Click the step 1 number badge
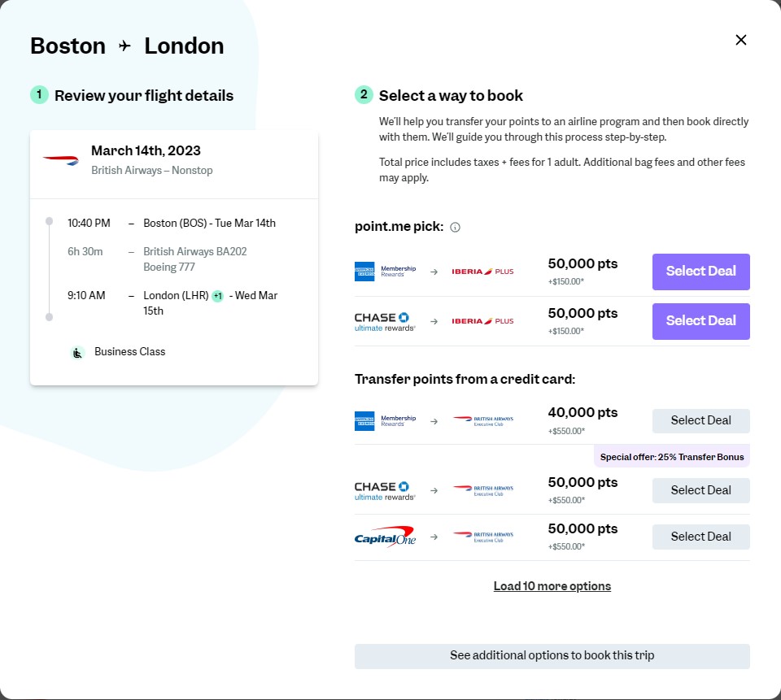Image resolution: width=781 pixels, height=700 pixels. (x=39, y=95)
